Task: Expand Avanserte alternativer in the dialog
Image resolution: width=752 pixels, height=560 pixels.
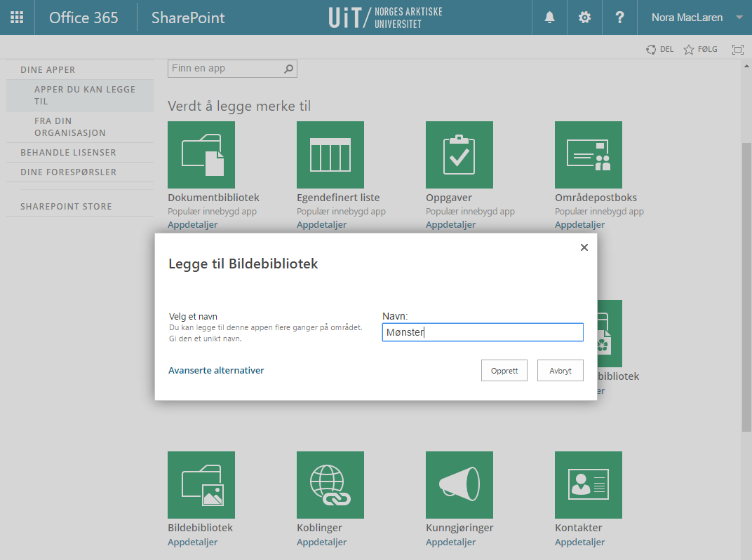Action: (216, 370)
